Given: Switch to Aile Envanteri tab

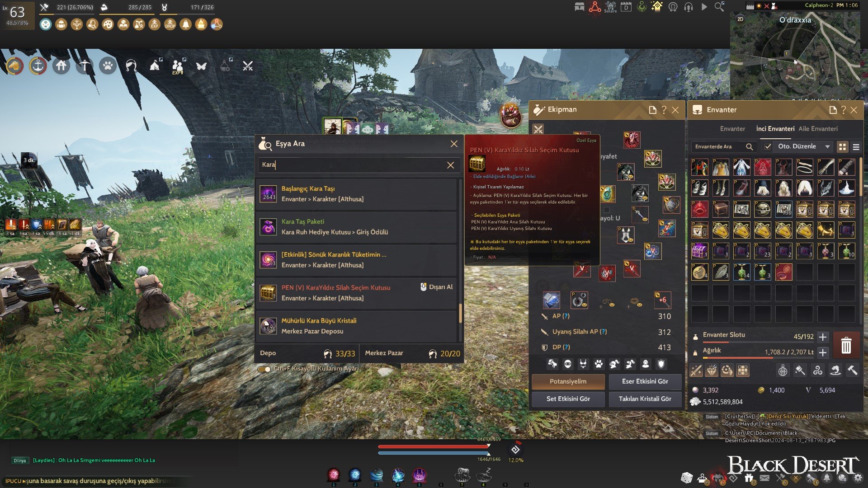Looking at the screenshot, I should [818, 129].
